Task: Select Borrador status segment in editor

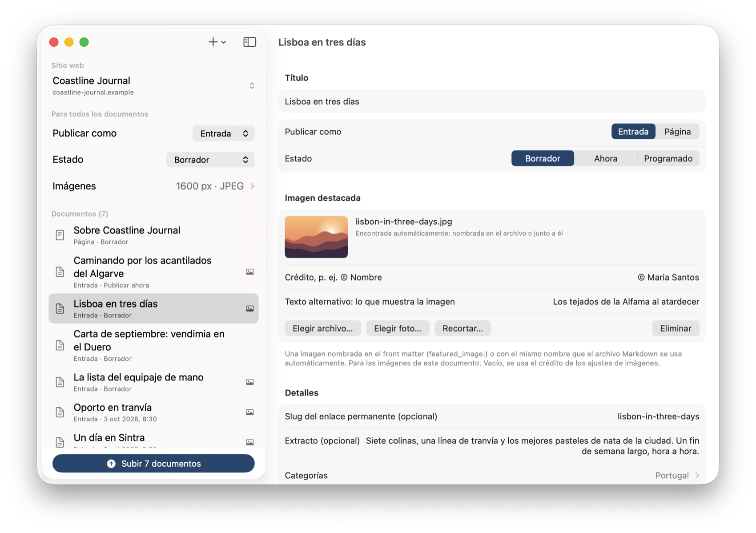Action: pyautogui.click(x=543, y=158)
